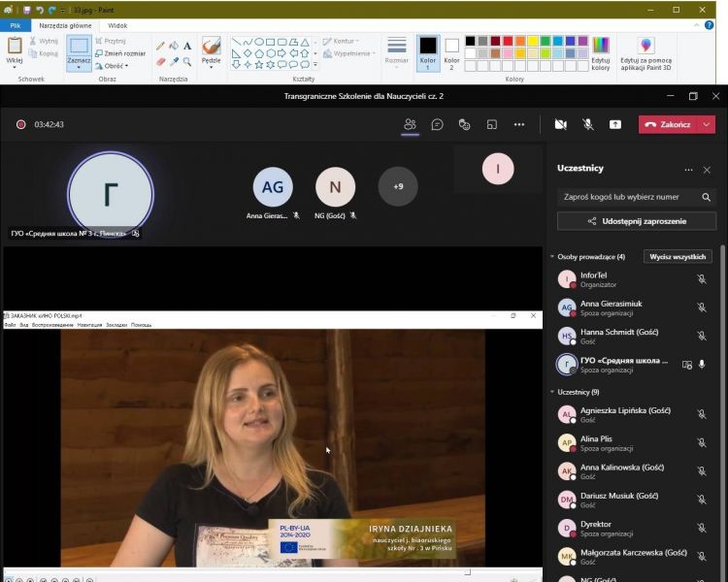
Task: Choose the Eraser tool
Action: [x=160, y=61]
